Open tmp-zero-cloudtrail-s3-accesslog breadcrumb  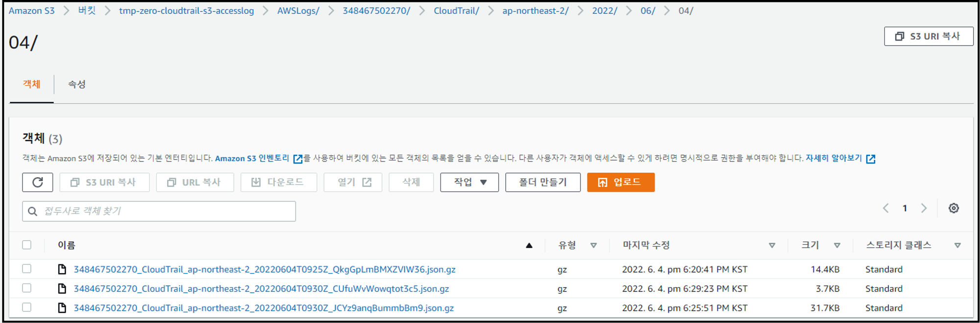[187, 11]
